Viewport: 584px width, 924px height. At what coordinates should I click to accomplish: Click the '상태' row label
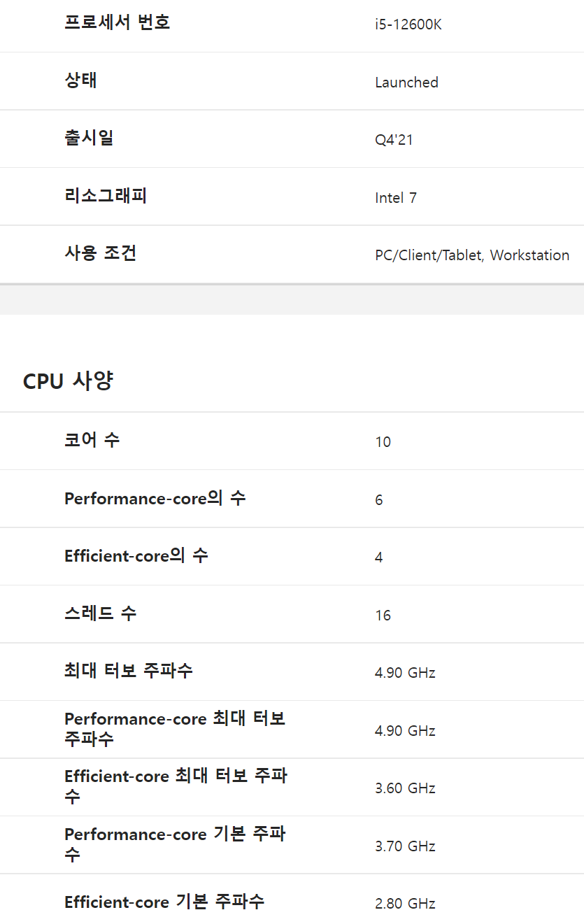[x=80, y=80]
